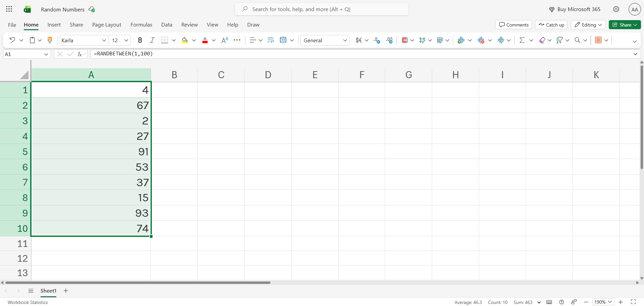Click the Add-ins grid icon

[598, 40]
